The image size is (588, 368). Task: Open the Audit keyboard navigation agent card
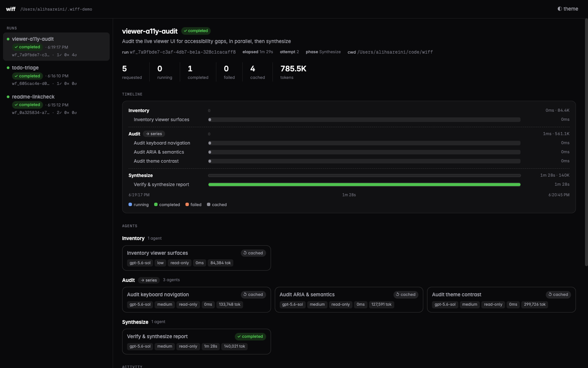coord(196,300)
